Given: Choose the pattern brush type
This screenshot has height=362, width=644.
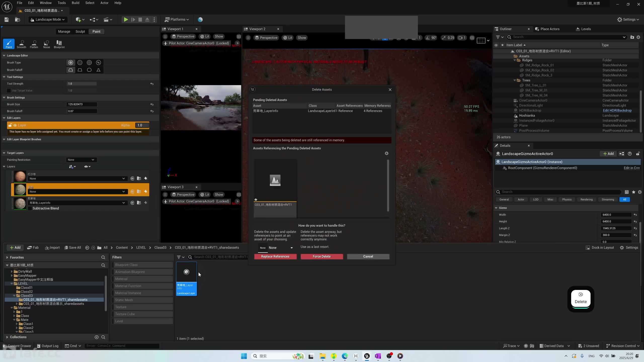Looking at the screenshot, I should tap(89, 63).
